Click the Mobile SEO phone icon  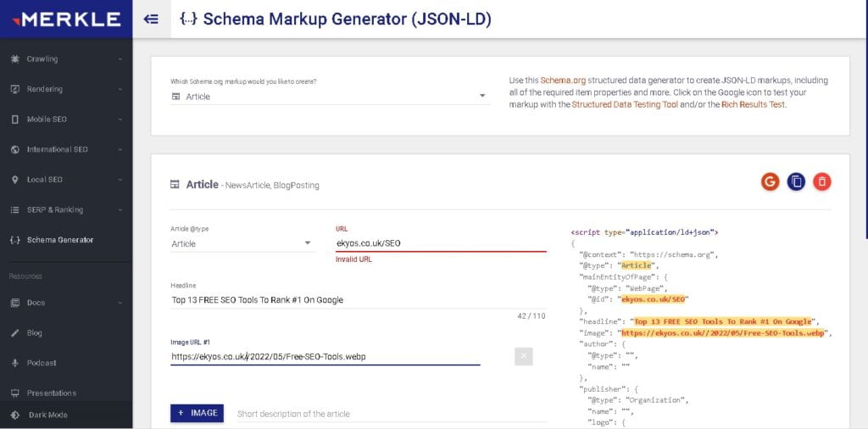coord(15,120)
